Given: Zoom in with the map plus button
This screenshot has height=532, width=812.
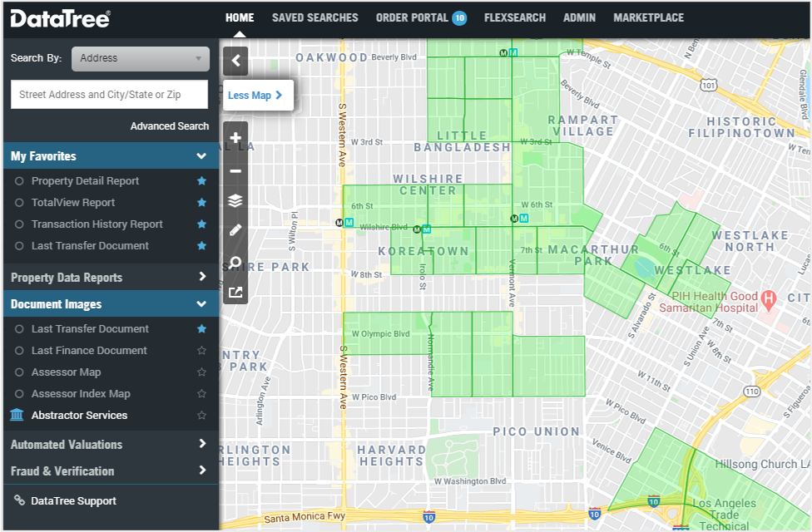Looking at the screenshot, I should point(235,139).
